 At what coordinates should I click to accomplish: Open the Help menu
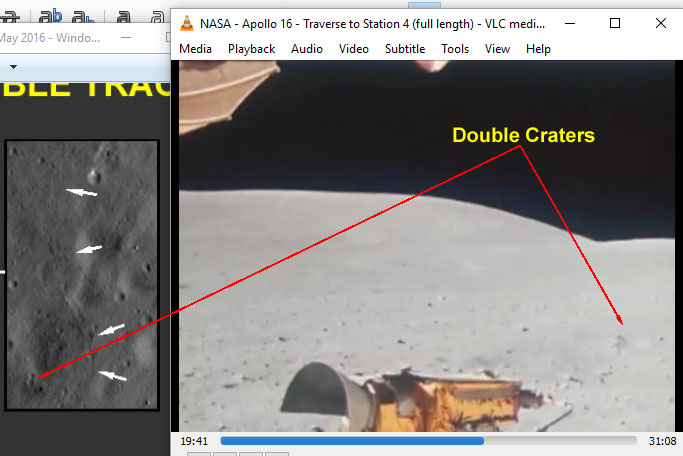point(538,49)
